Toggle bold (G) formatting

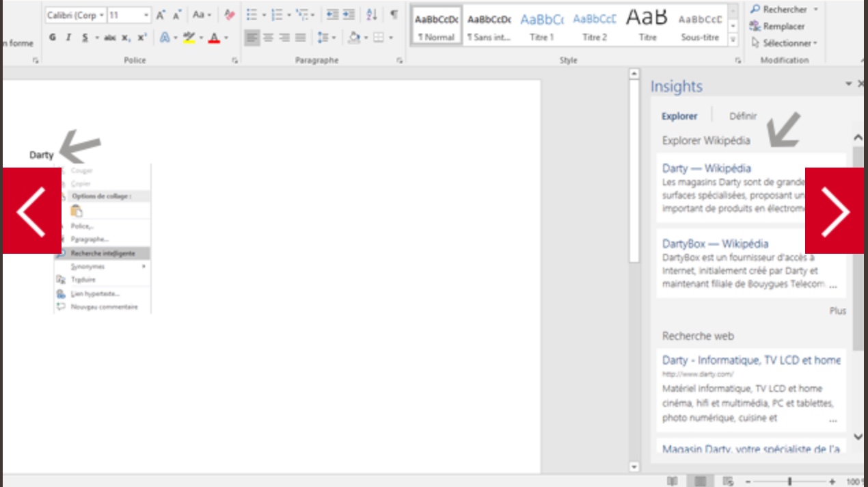(53, 38)
